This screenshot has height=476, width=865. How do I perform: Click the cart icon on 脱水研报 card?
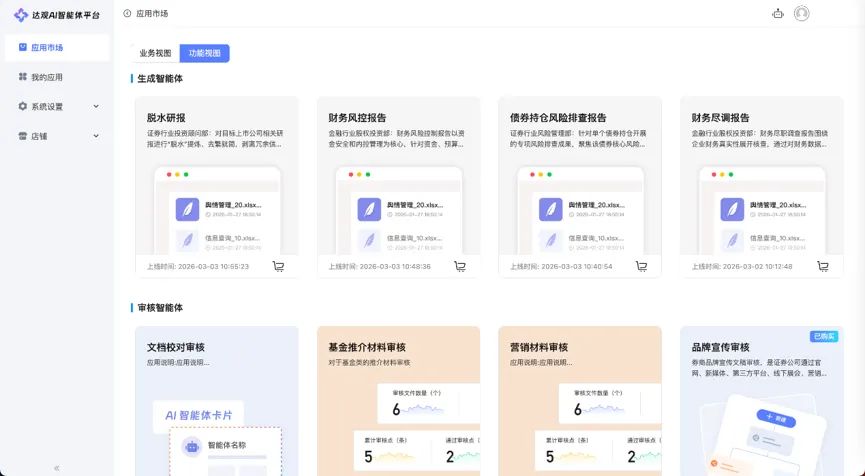(x=279, y=266)
